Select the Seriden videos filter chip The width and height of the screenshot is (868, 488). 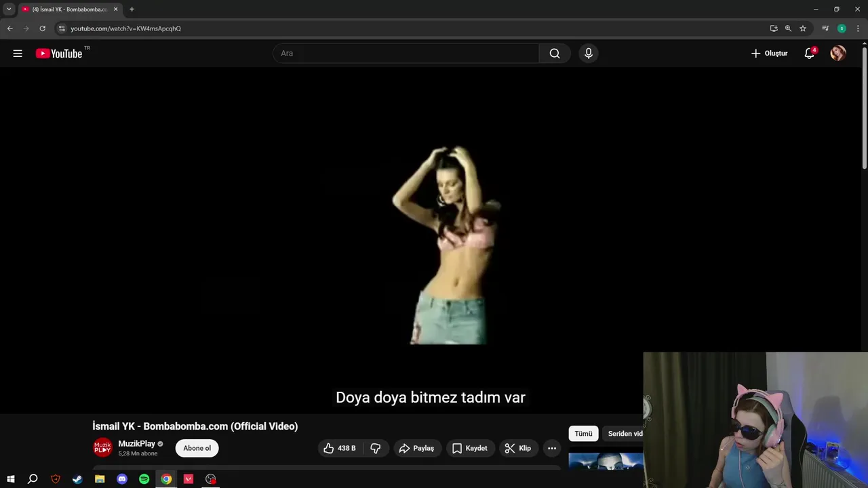623,434
